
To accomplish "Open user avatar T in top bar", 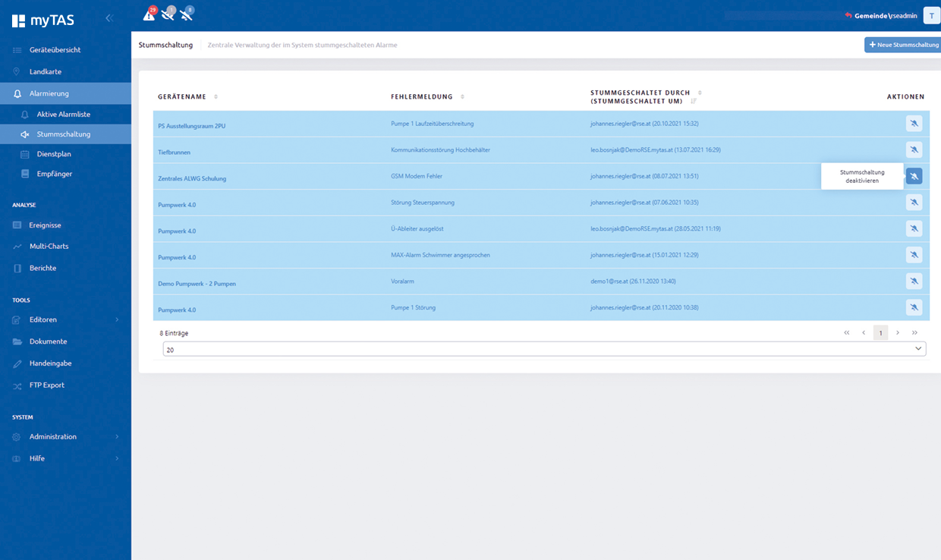I will 931,15.
